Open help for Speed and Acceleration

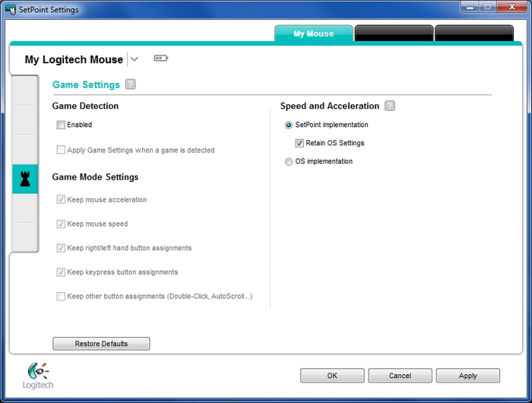[x=390, y=106]
